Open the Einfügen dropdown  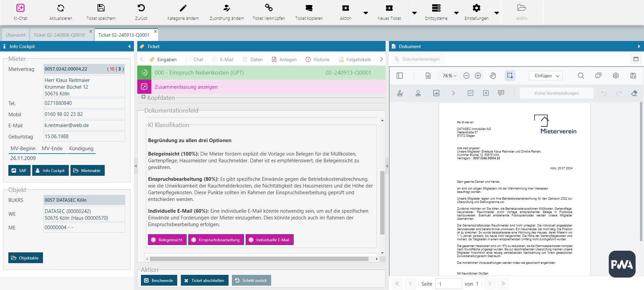pos(546,76)
